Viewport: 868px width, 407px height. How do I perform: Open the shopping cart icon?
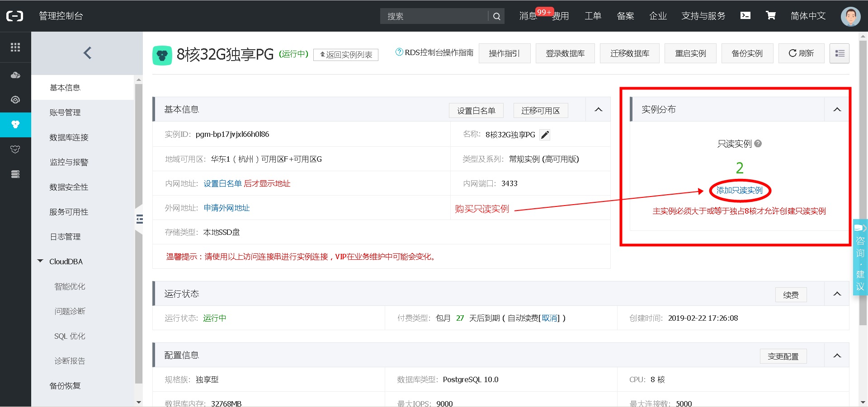point(771,15)
